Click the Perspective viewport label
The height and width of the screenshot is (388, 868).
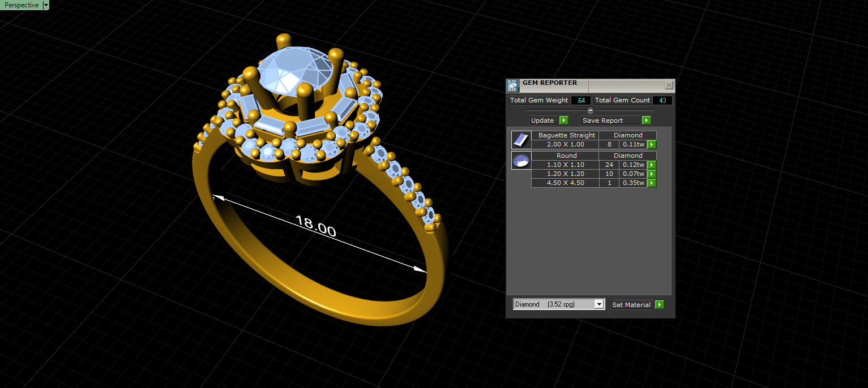tap(22, 5)
